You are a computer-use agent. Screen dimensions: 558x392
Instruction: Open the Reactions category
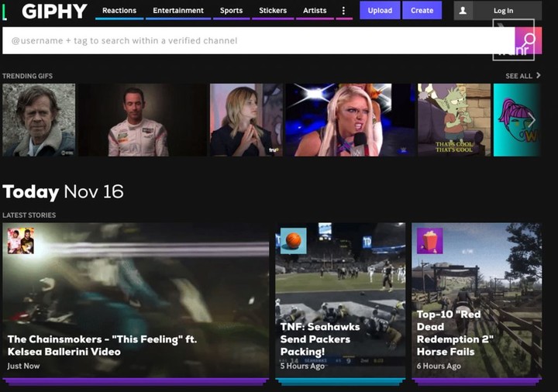pyautogui.click(x=119, y=11)
